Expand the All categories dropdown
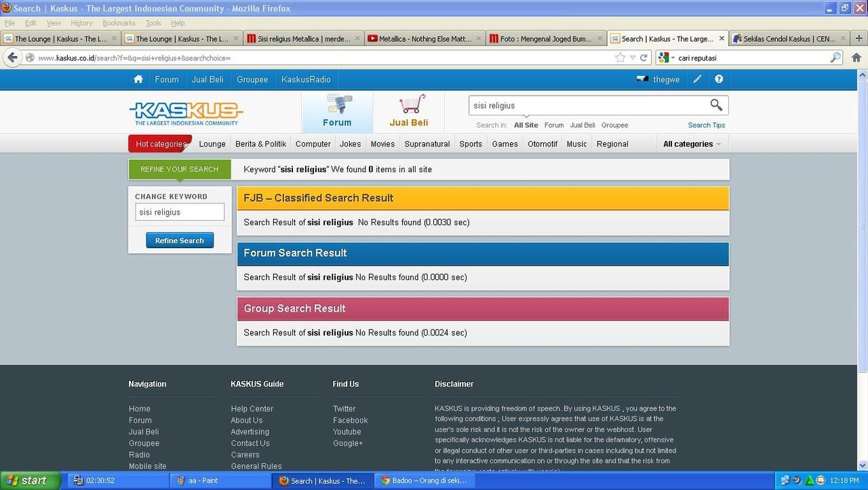Viewport: 868px width, 490px height. coord(692,144)
